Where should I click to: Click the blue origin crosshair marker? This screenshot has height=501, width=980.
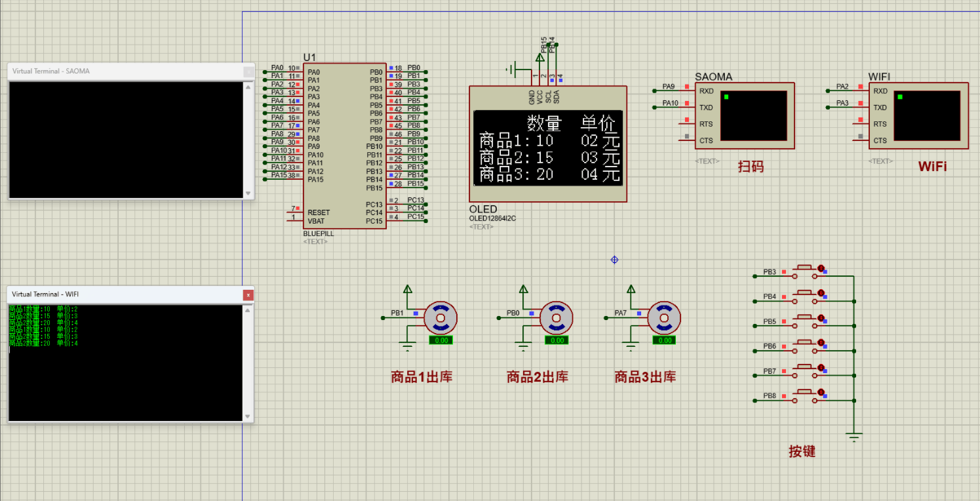(x=614, y=260)
